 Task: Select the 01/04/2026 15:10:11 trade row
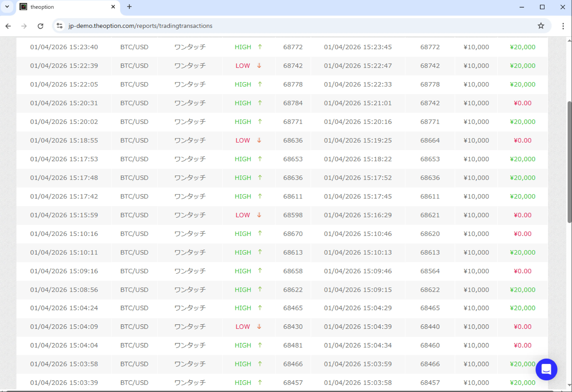click(x=64, y=252)
